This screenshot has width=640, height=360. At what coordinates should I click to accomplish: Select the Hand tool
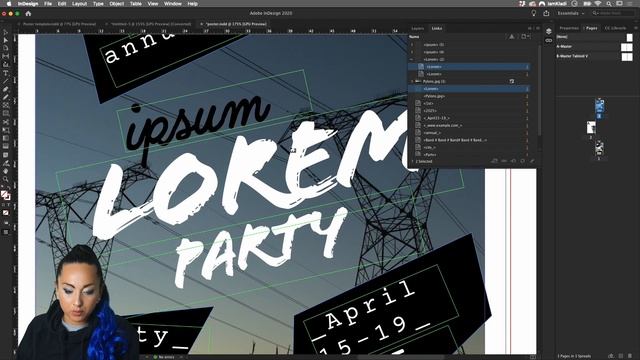5,171
